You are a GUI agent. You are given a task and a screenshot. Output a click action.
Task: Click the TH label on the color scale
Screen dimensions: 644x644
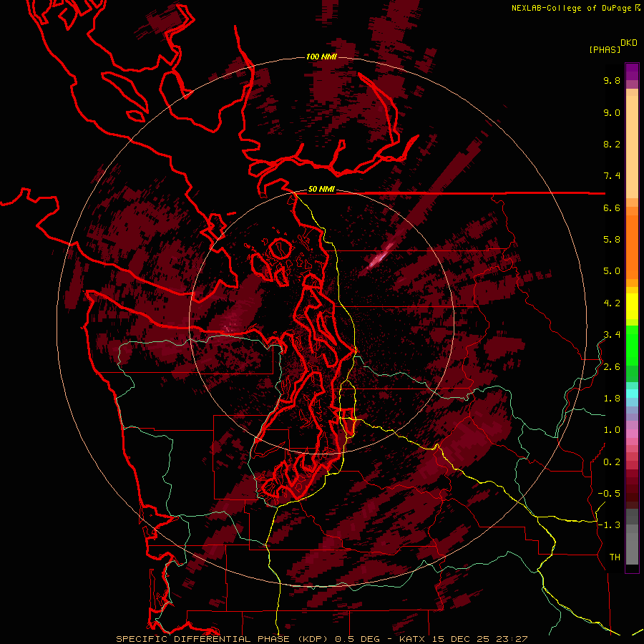pyautogui.click(x=615, y=557)
